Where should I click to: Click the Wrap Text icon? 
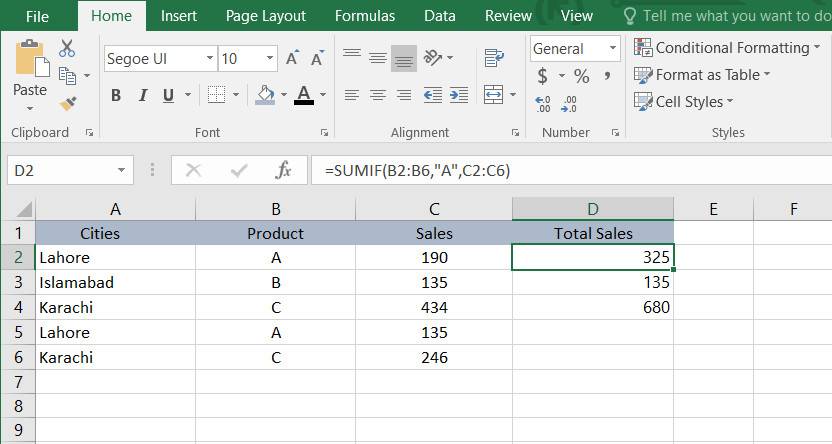tap(494, 58)
